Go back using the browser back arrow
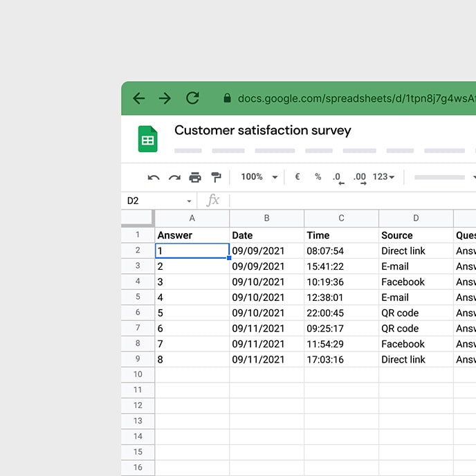 [139, 98]
